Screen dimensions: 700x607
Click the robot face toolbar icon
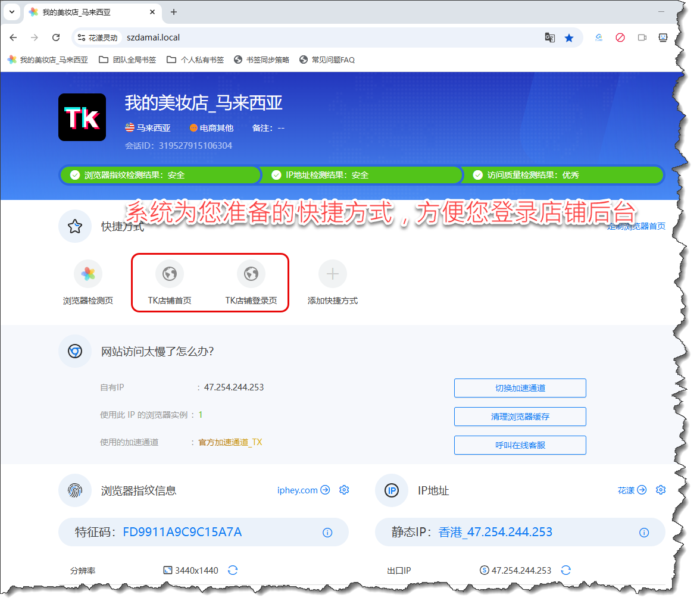click(663, 37)
